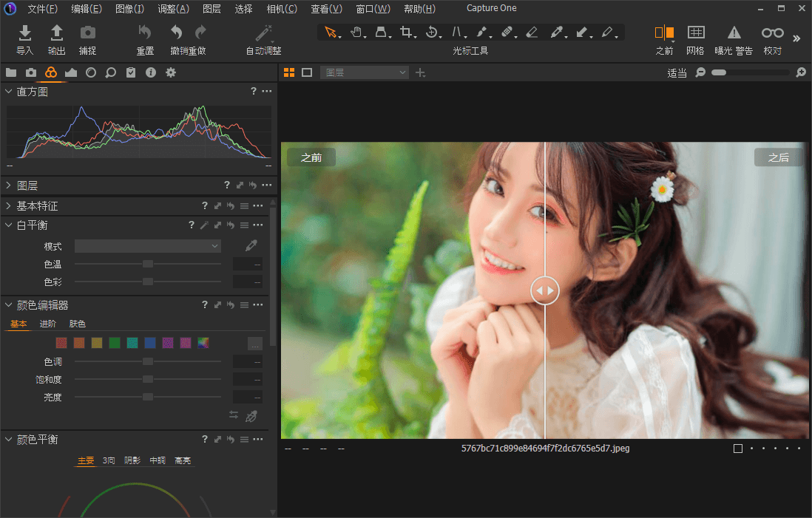Select the color picker eyedropper tool
This screenshot has height=518, width=812.
[x=557, y=32]
